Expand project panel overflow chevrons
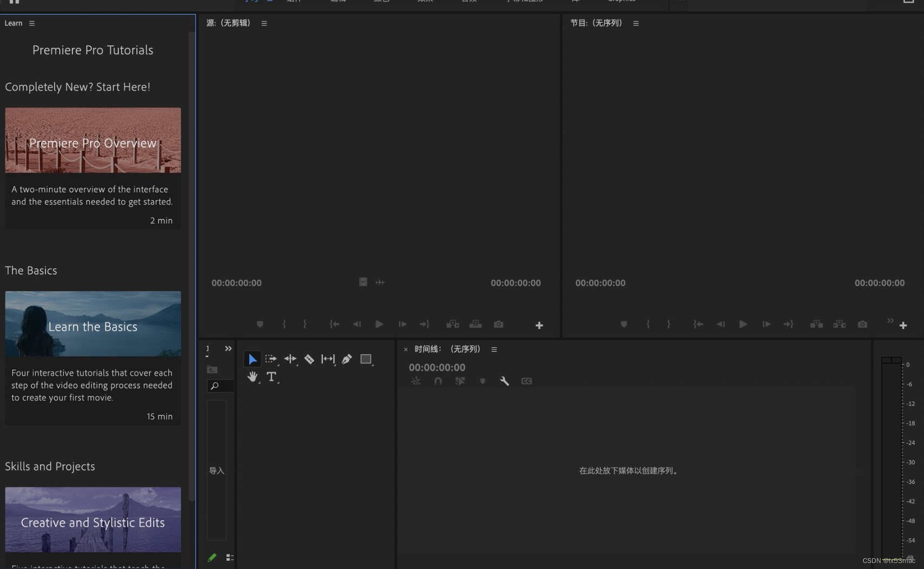Viewport: 924px width, 569px height. click(x=228, y=349)
